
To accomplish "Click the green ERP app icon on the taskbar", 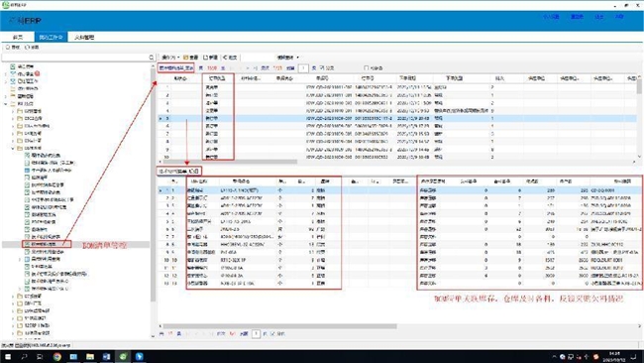I will coord(123,356).
